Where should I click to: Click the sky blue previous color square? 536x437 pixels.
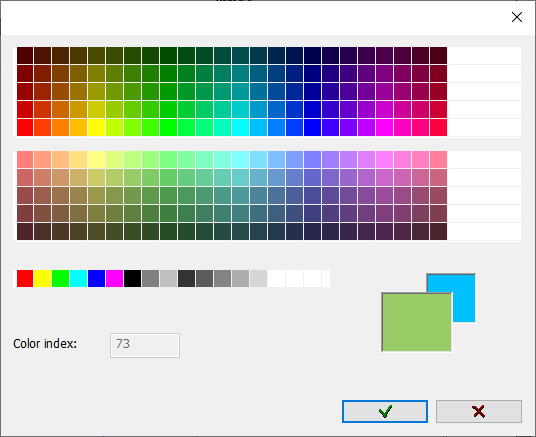[x=464, y=297]
